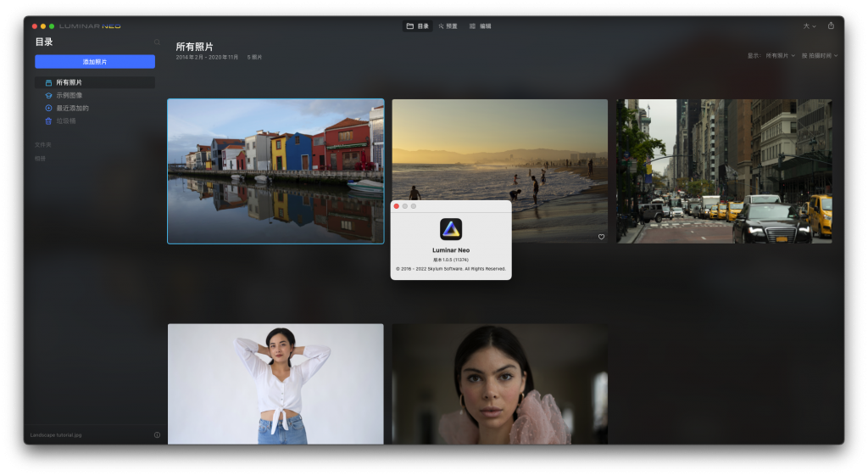Open the 按拍摄时间 sort dropdown

pyautogui.click(x=820, y=55)
